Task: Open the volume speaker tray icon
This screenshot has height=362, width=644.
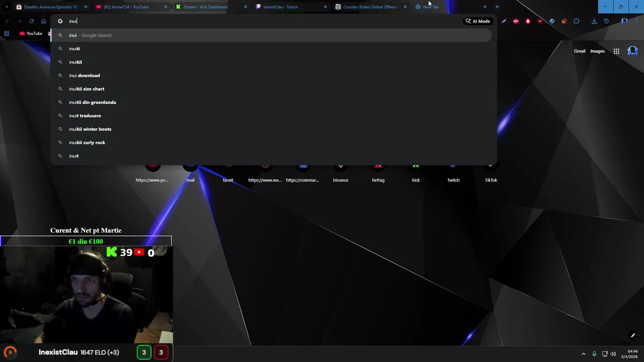Action: coord(613,354)
